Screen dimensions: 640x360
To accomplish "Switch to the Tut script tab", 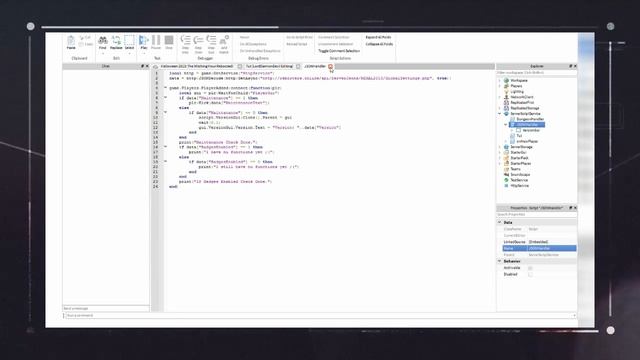I will 269,66.
